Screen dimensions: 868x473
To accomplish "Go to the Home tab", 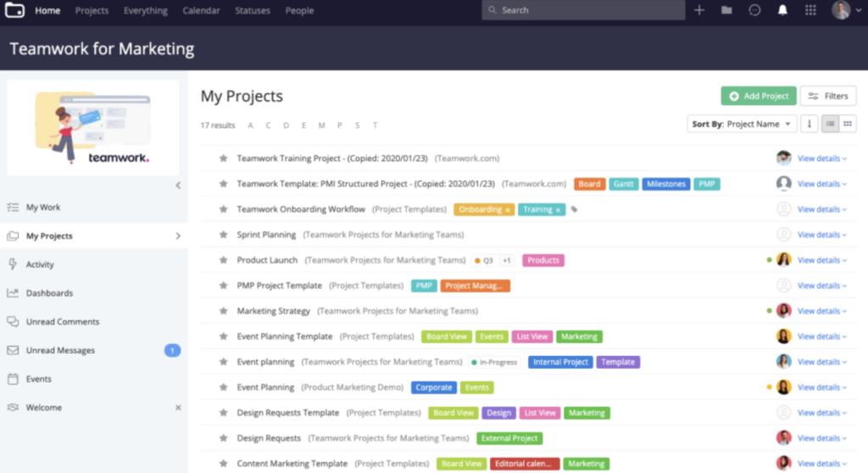I will 47,10.
